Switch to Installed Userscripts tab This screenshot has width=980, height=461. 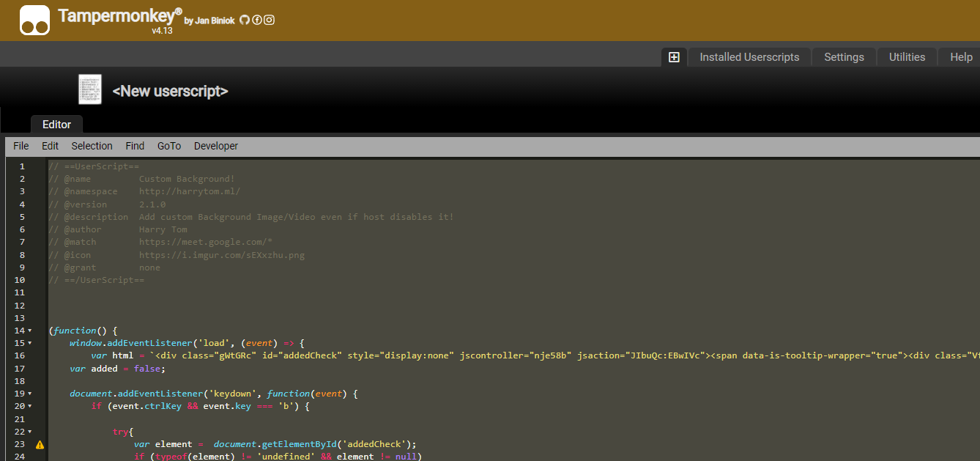749,57
